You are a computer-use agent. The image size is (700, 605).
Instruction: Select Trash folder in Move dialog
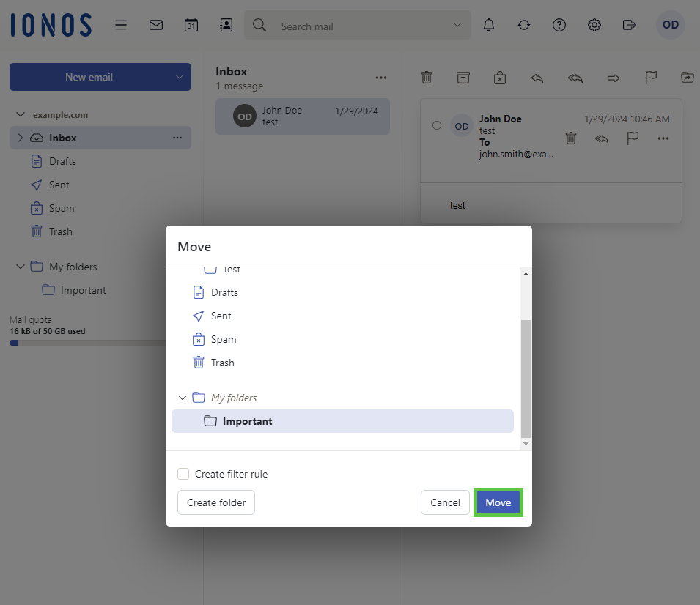point(222,363)
